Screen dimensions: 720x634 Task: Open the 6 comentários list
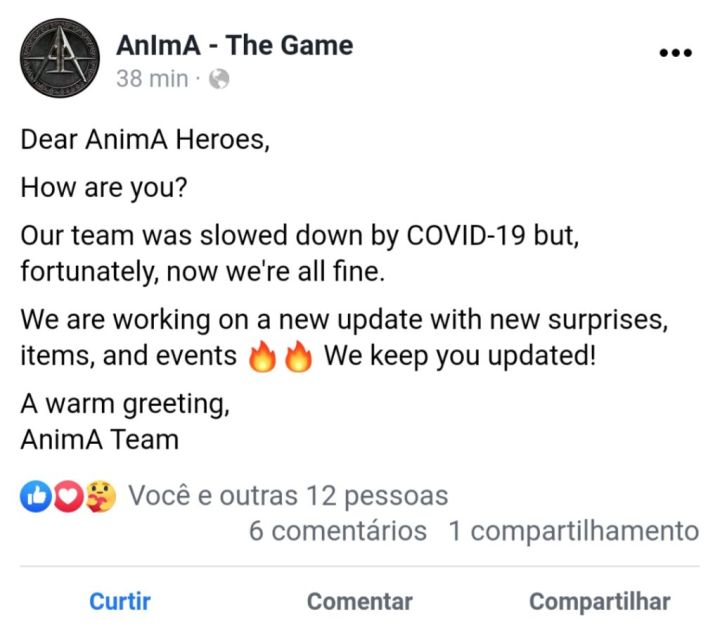pyautogui.click(x=338, y=531)
